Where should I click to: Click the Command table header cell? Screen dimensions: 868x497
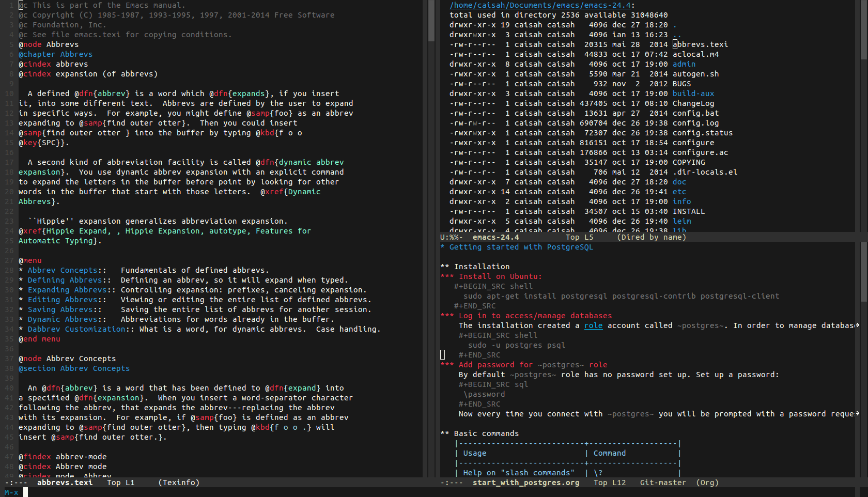tap(610, 453)
